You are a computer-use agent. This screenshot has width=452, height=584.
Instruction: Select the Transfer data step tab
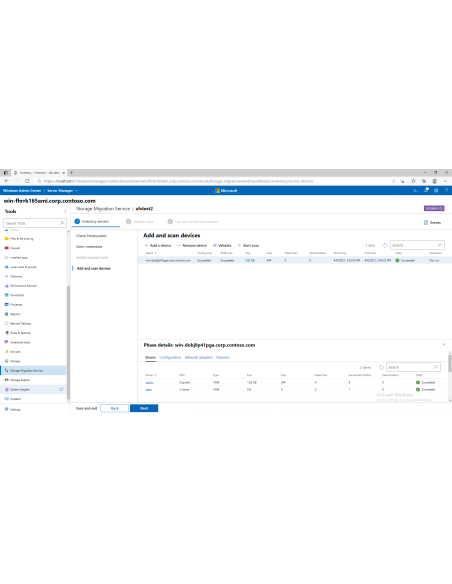[x=140, y=221]
